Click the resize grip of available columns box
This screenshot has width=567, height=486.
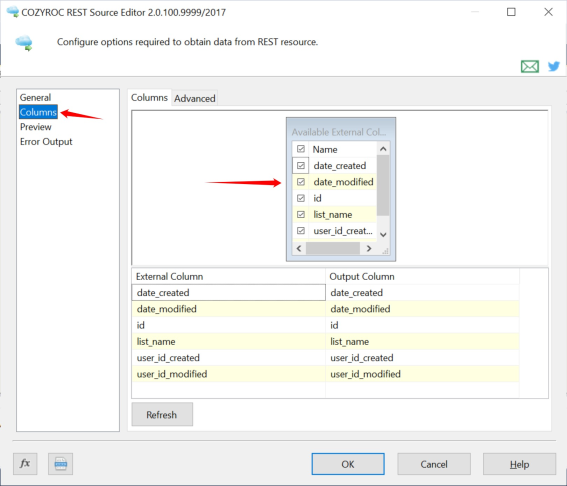(385, 251)
